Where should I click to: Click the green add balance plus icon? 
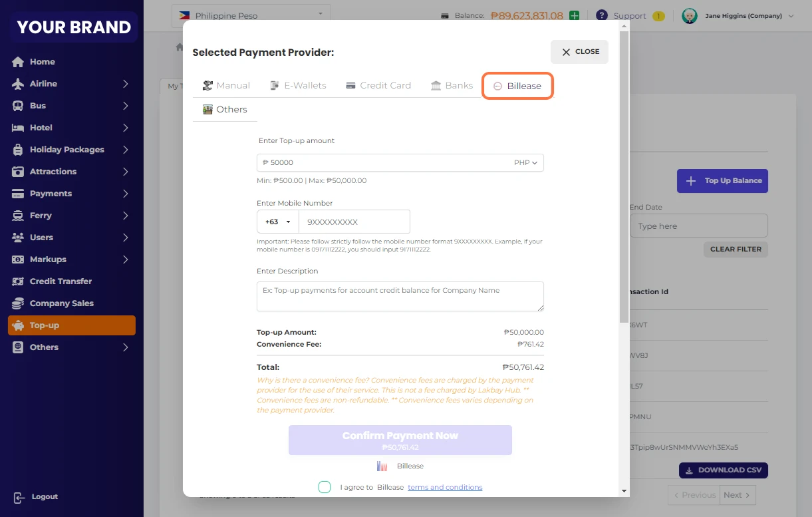(x=575, y=15)
